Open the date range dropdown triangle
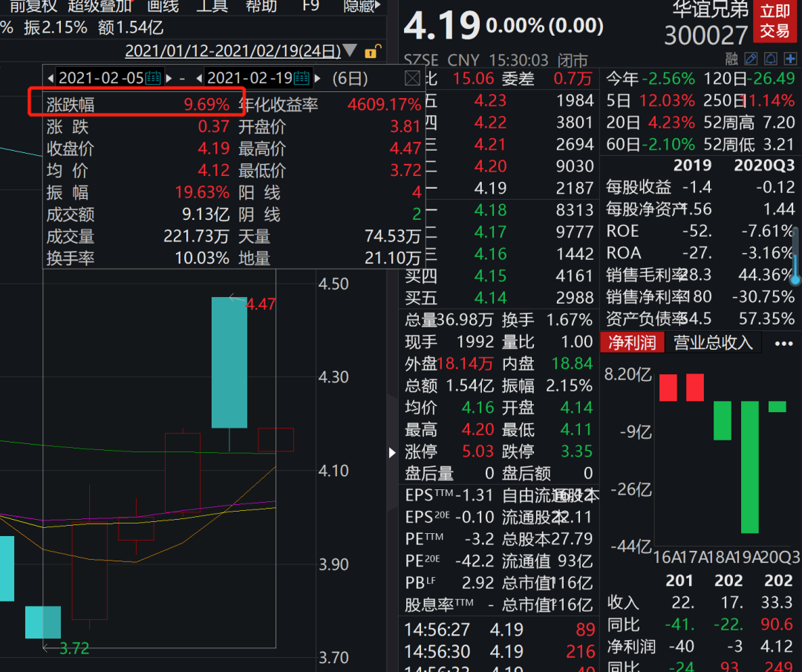This screenshot has width=802, height=672. coord(350,50)
